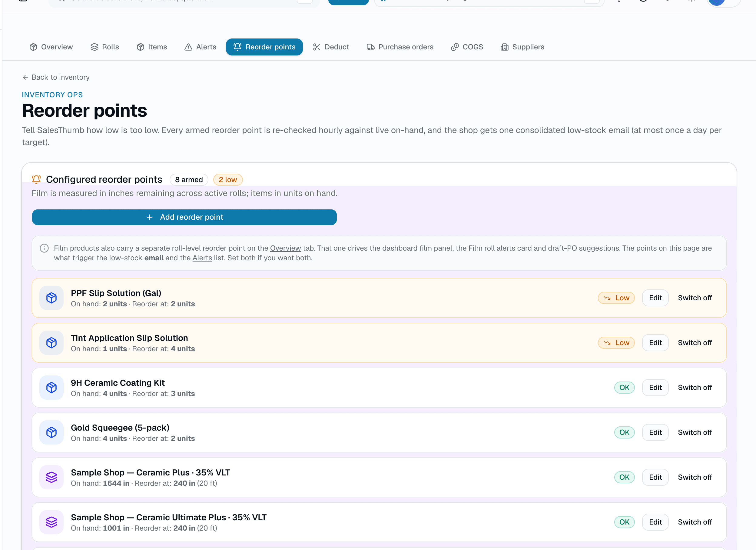
Task: Edit Ceramic Ultimate Plus reorder point
Action: (655, 522)
